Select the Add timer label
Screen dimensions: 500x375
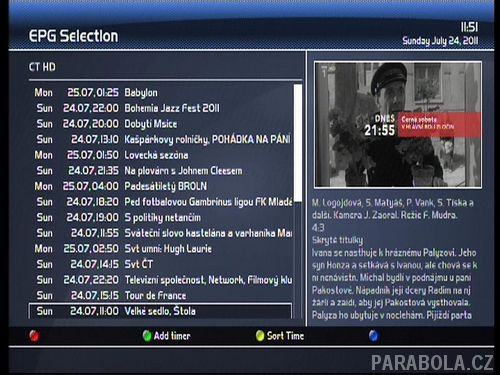[172, 336]
